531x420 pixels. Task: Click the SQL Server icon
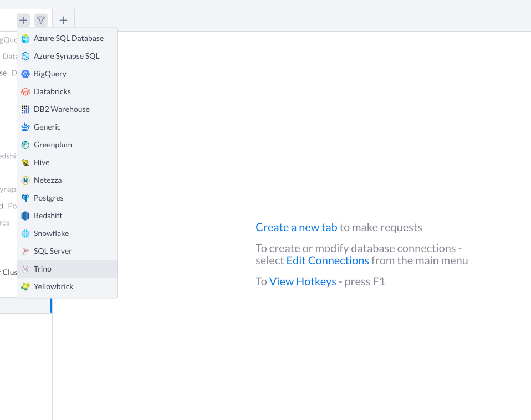25,251
